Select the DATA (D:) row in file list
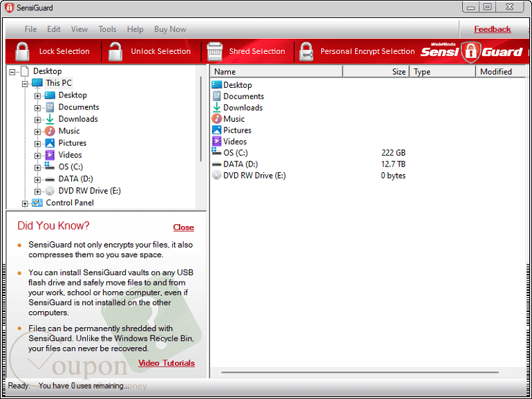This screenshot has width=532, height=399. point(309,164)
